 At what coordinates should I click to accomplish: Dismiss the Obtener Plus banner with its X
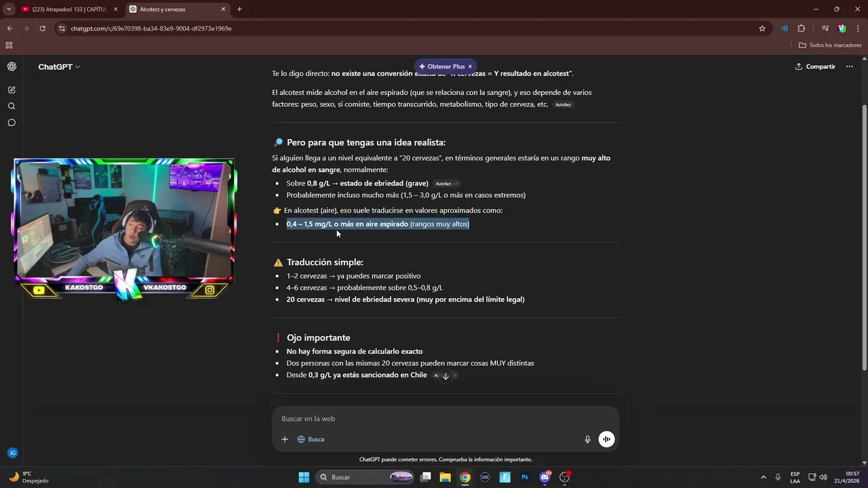click(x=470, y=66)
